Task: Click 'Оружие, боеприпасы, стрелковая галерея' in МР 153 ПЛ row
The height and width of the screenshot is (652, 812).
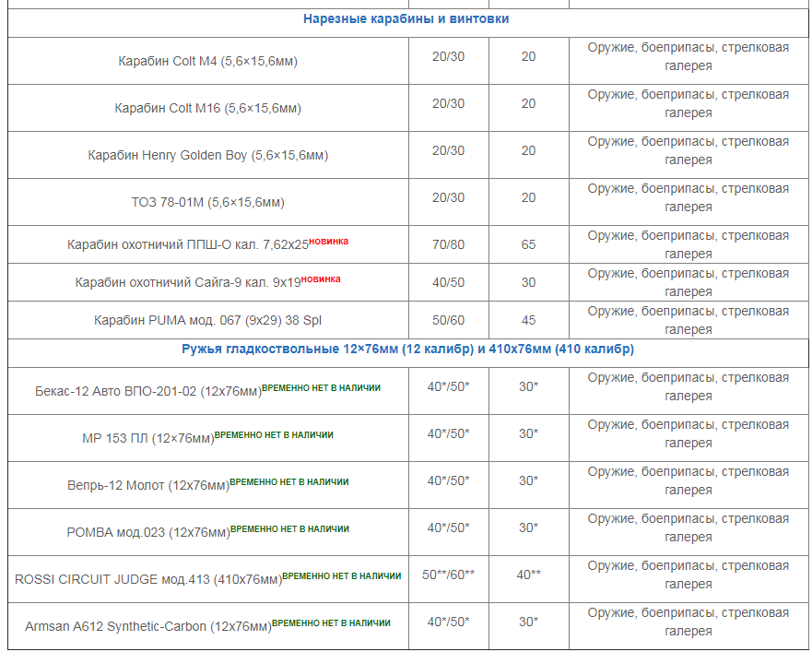Action: coord(688,433)
